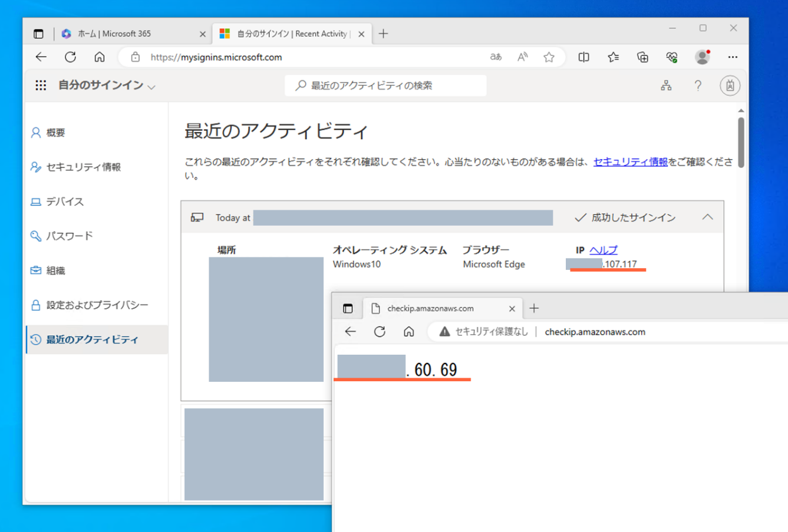Open the app launcher waffle icon

coord(41,85)
